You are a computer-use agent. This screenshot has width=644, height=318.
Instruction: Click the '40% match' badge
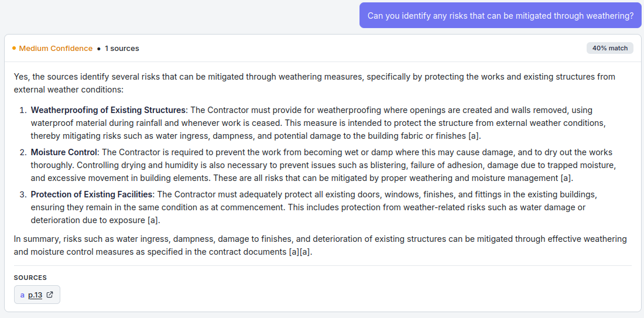pyautogui.click(x=609, y=48)
